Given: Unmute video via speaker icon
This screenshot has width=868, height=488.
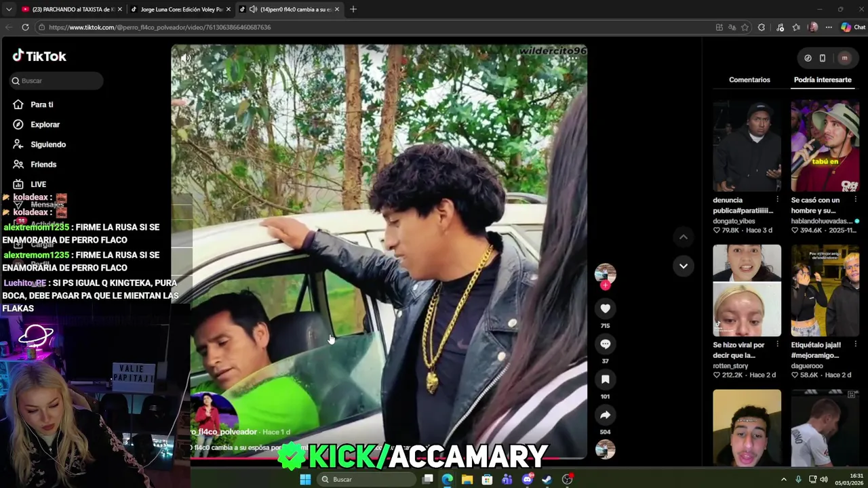Looking at the screenshot, I should (x=185, y=58).
